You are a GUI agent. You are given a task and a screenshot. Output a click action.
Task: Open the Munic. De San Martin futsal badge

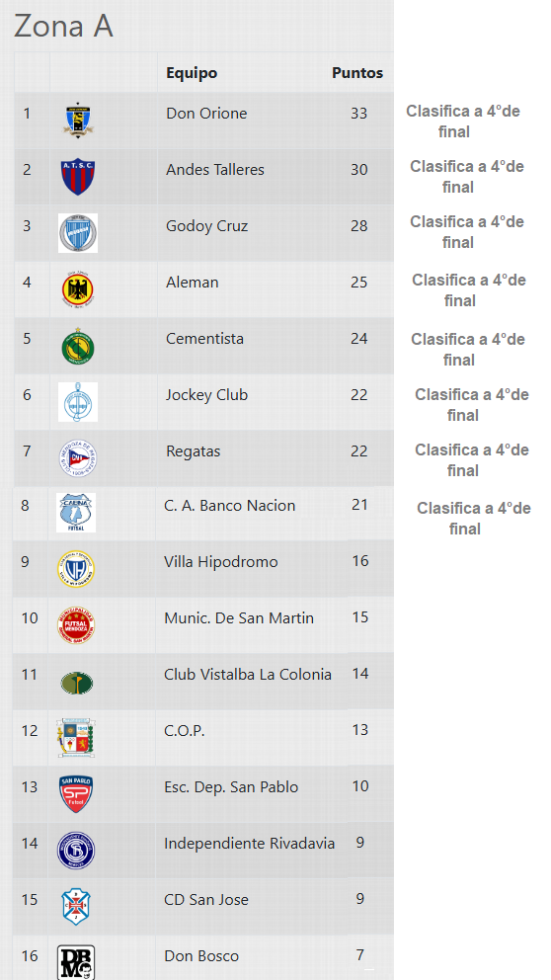point(76,625)
